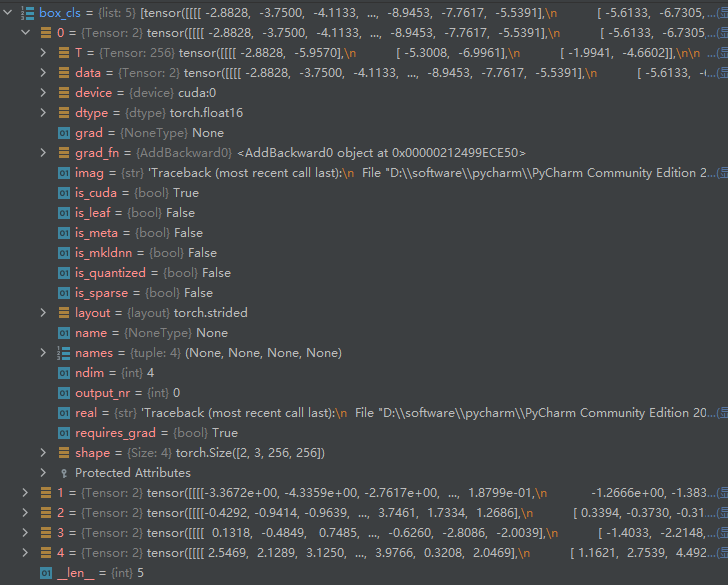The image size is (728, 585).
Task: Expand tensor item 4
Action: (x=25, y=552)
